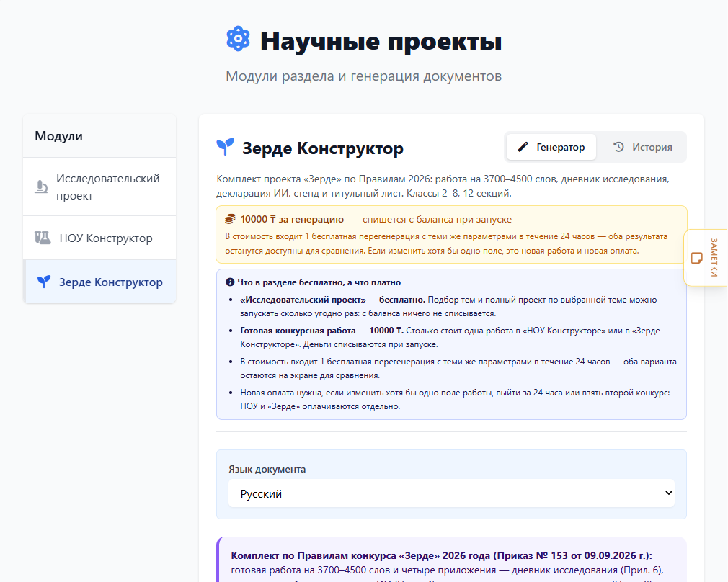Viewport: 728px width, 582px height.
Task: Click the atom icon beside Научные проекты
Action: 238,39
